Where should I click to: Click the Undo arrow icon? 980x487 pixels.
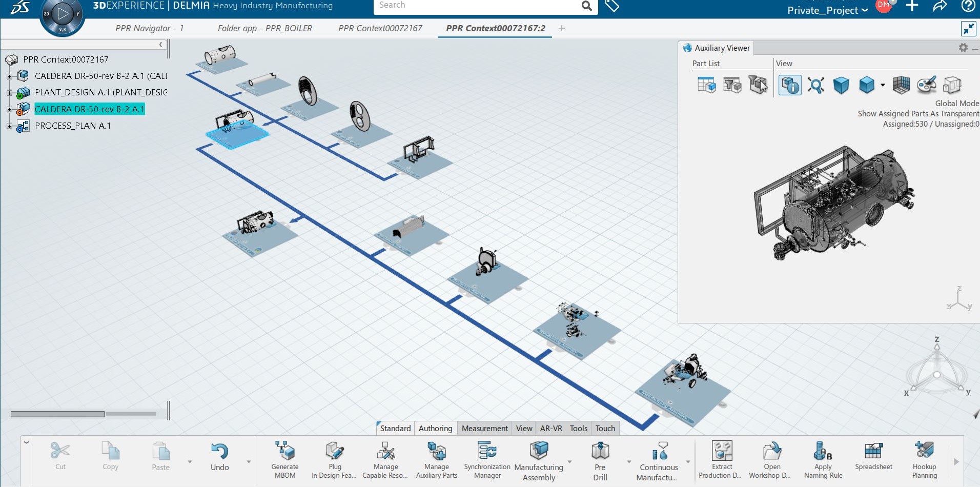pos(220,451)
